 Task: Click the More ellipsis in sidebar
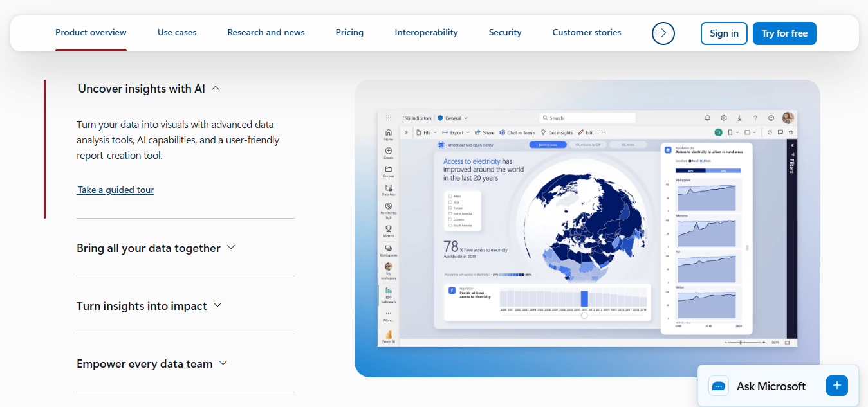click(x=388, y=314)
